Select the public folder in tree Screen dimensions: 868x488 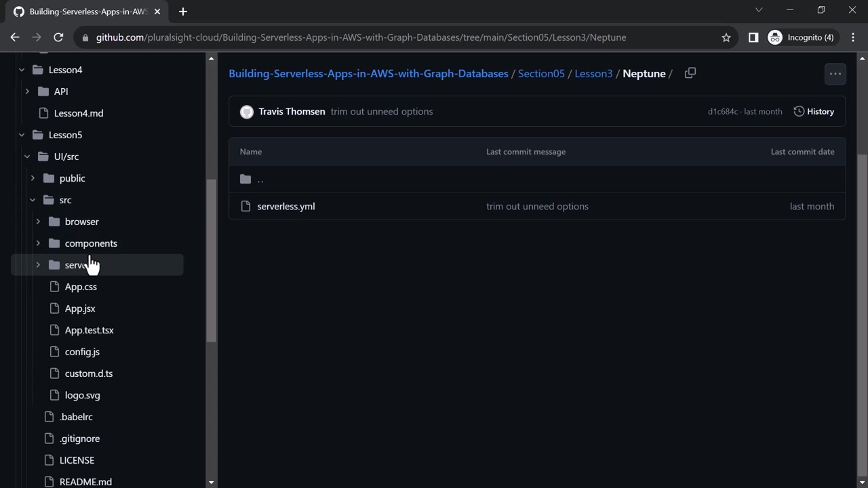click(x=72, y=178)
